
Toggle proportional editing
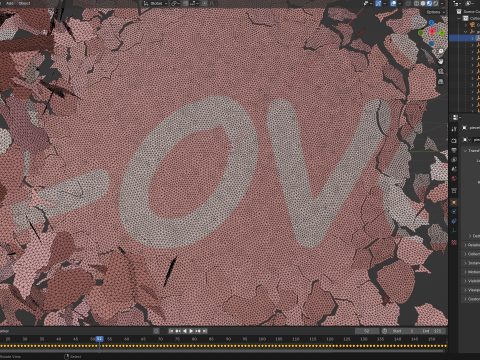pyautogui.click(x=204, y=3)
